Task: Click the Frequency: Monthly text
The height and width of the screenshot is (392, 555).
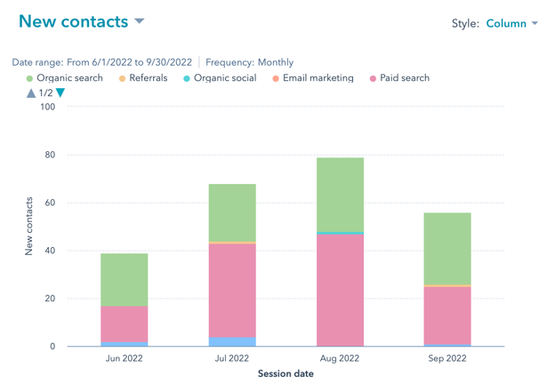Action: tap(250, 62)
